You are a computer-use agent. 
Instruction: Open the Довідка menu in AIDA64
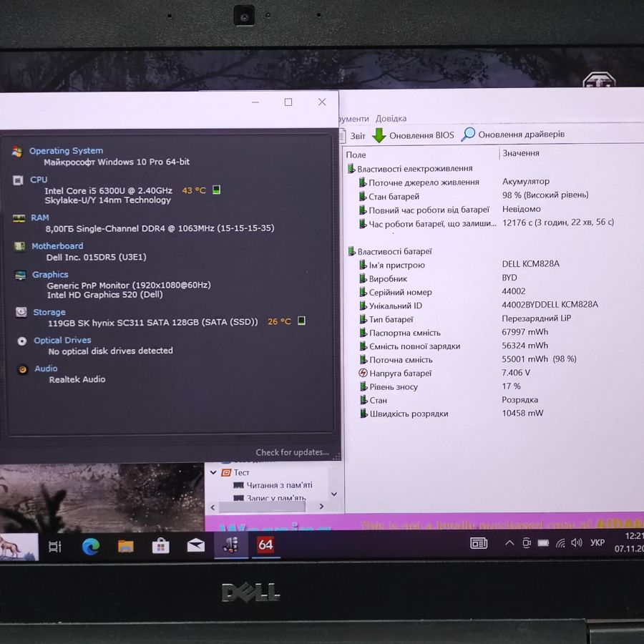(391, 118)
